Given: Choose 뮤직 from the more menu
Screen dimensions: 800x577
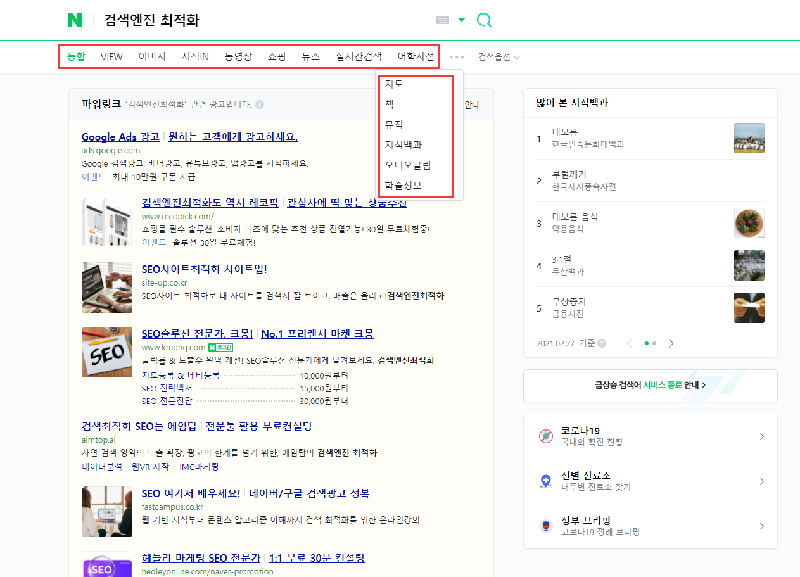Looking at the screenshot, I should (x=393, y=124).
